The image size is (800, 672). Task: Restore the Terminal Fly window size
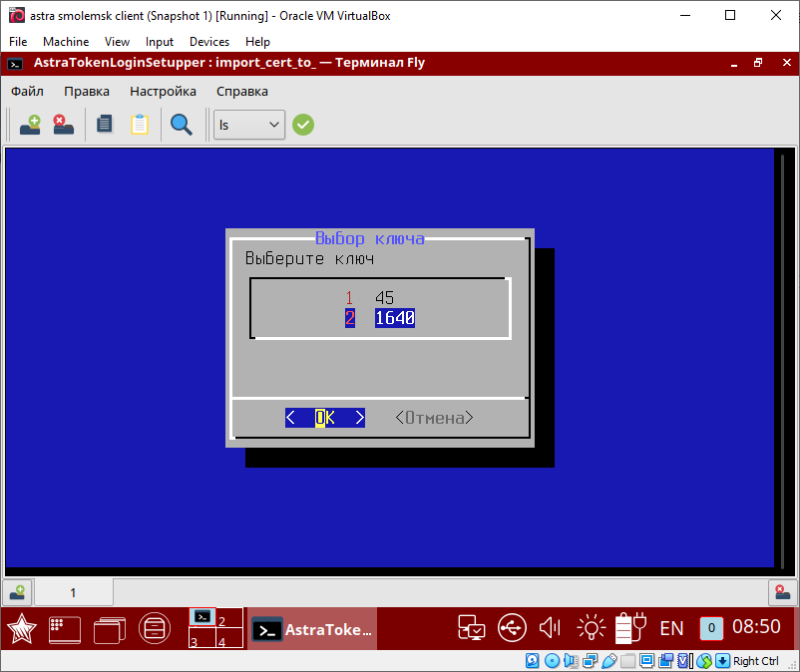pyautogui.click(x=758, y=63)
